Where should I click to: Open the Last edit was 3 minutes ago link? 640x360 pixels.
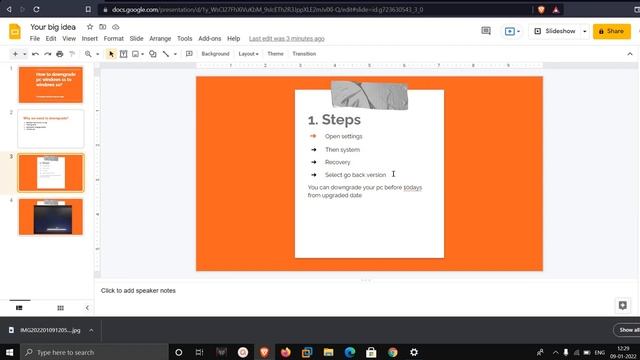(x=287, y=38)
